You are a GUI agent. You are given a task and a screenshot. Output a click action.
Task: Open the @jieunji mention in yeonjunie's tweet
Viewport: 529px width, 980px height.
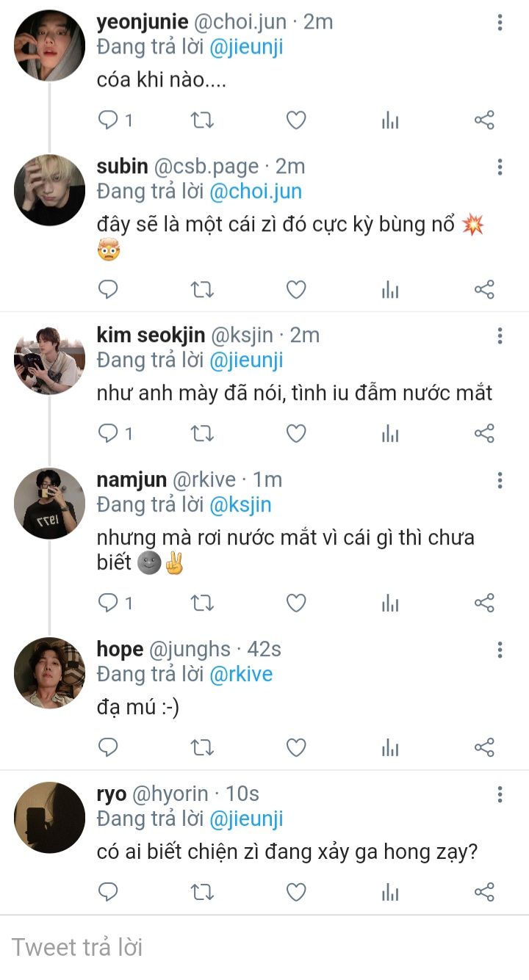tap(246, 47)
